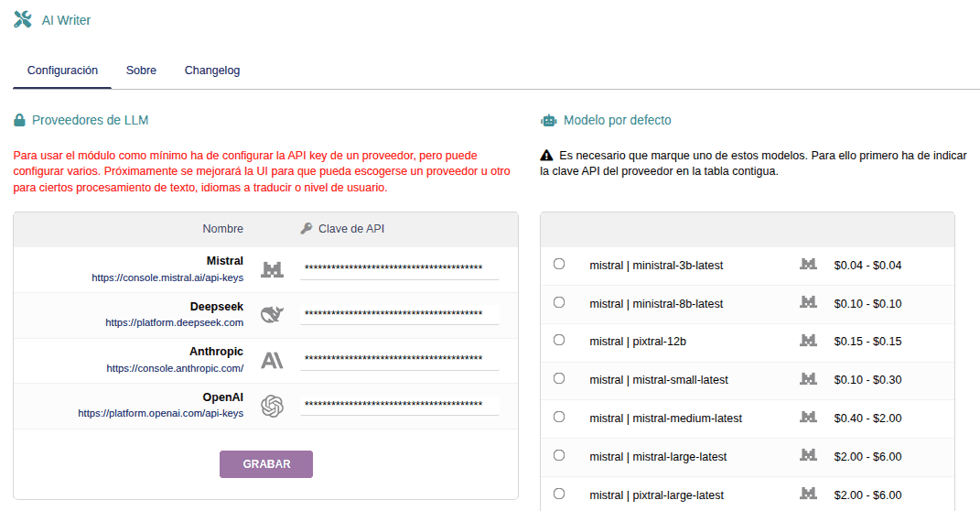980x511 pixels.
Task: Select the pixtral-12b model radio button
Action: pos(559,340)
